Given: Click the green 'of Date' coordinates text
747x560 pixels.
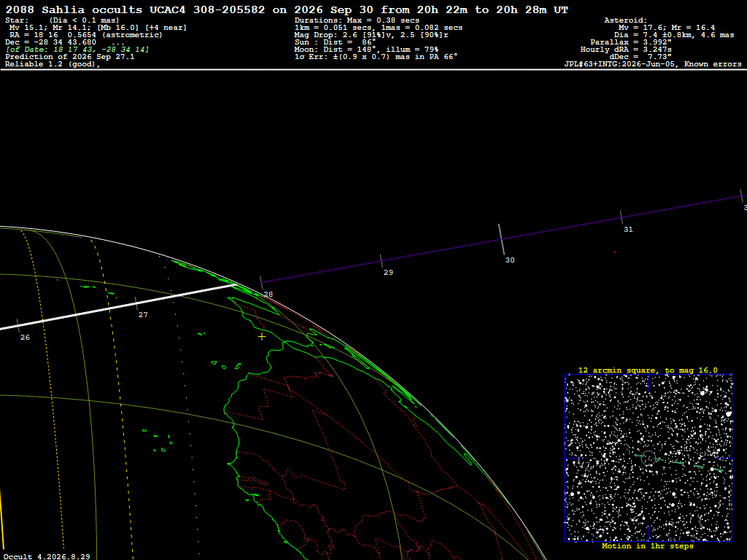Looking at the screenshot, I should 77,50.
